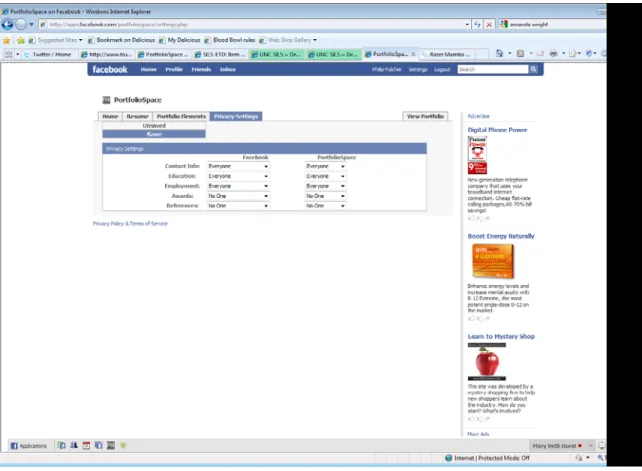Click Logout in the Facebook header
The image size is (642, 471).
click(x=442, y=69)
